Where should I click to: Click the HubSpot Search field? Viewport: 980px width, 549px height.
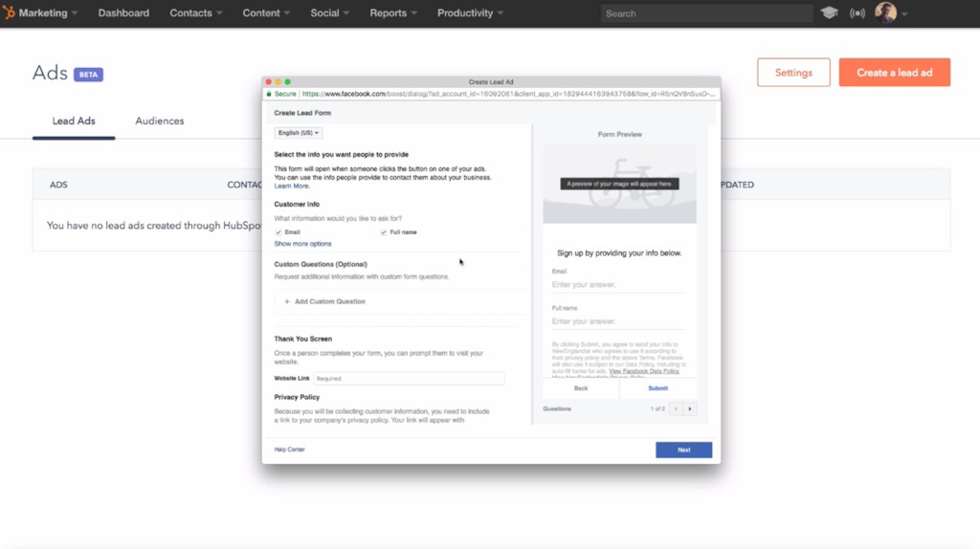click(707, 13)
